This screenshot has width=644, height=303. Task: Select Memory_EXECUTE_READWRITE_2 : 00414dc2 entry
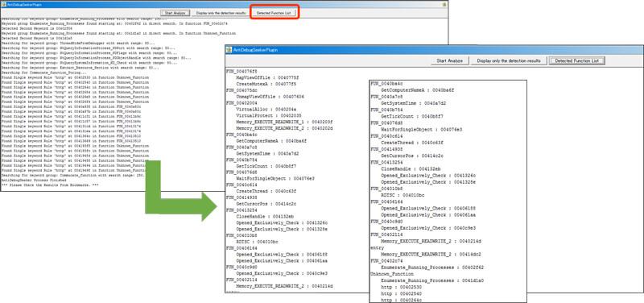[431, 255]
